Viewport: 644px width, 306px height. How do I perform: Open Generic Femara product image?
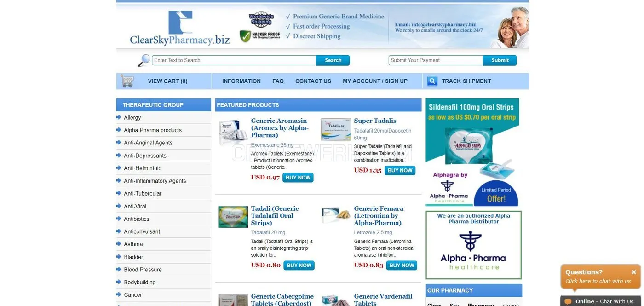[336, 215]
